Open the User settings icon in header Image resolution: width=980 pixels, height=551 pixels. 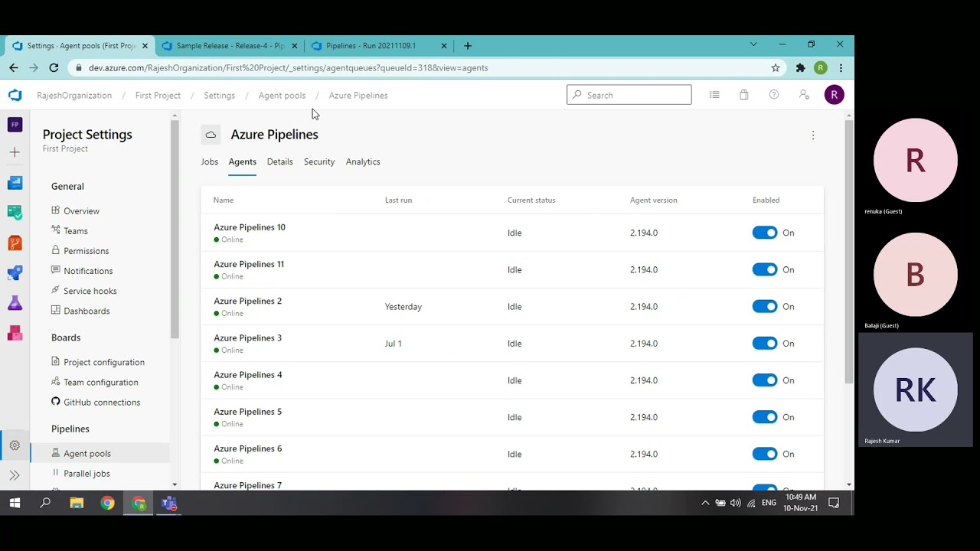[804, 95]
